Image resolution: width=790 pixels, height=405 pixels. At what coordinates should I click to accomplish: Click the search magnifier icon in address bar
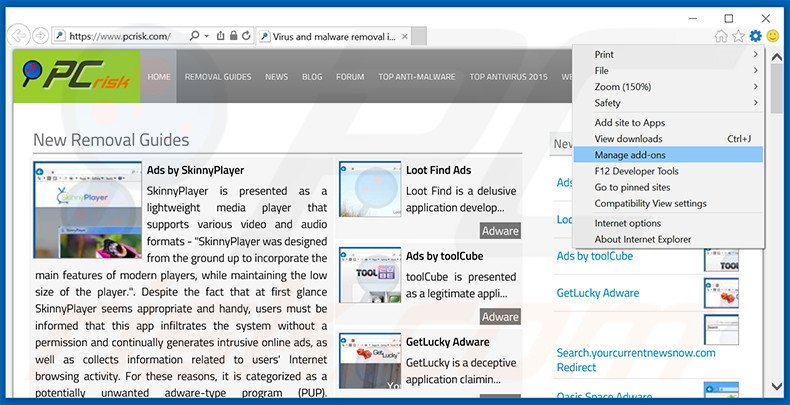coord(194,36)
